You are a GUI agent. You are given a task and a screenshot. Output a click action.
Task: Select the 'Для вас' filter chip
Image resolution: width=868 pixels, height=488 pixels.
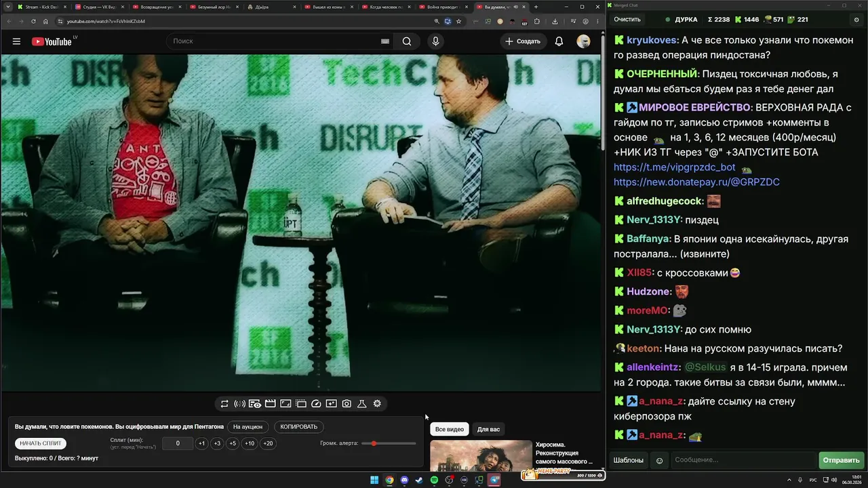coord(488,429)
